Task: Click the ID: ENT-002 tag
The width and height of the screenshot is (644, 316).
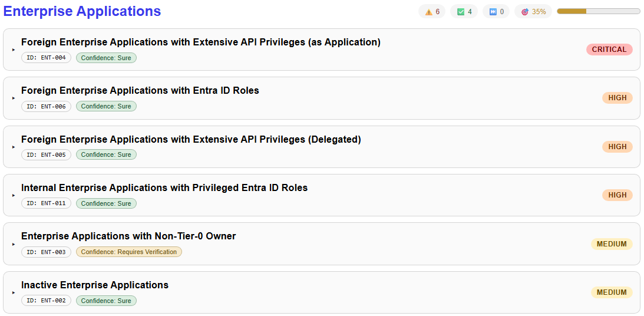Action: point(46,301)
